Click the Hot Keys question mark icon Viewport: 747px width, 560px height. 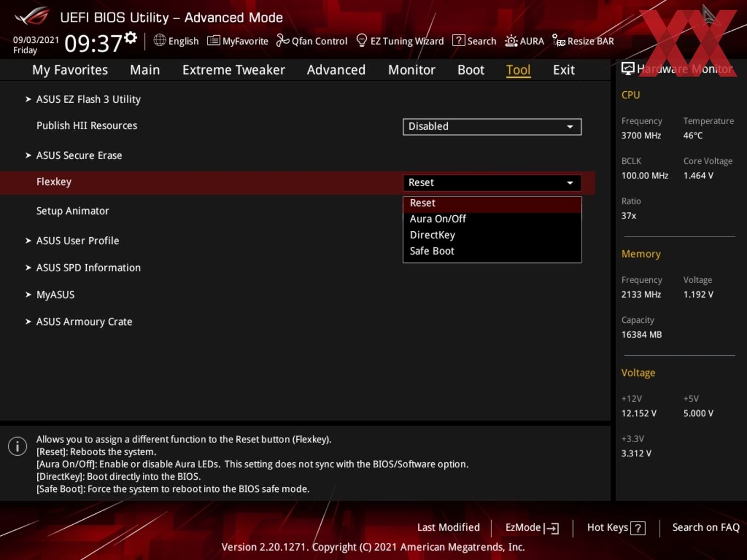point(638,528)
